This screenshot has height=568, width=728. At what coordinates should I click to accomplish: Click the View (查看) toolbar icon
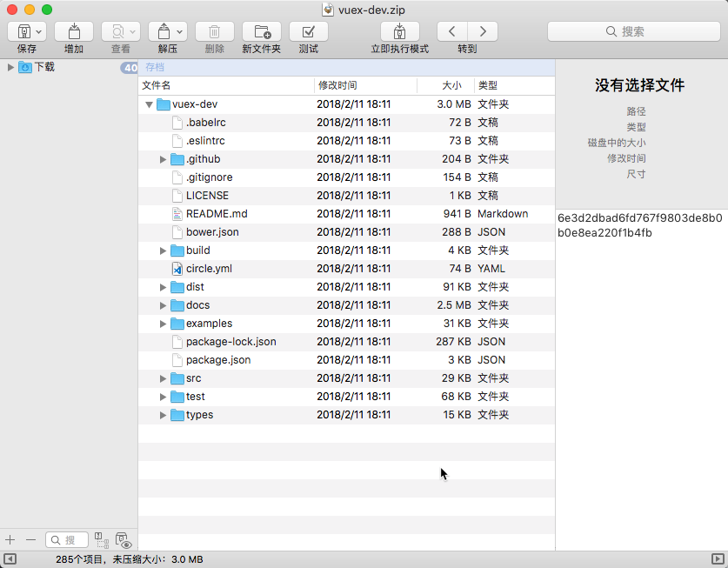[118, 31]
